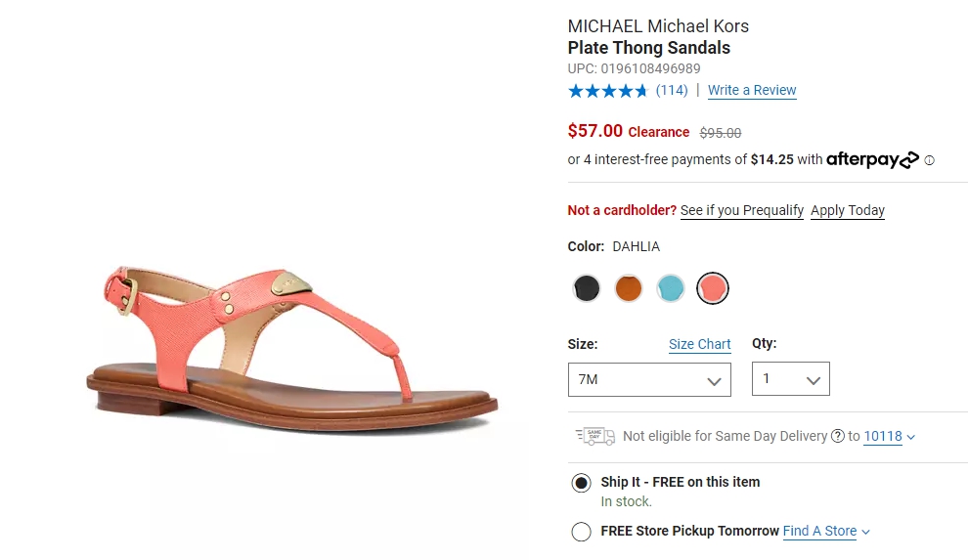
Task: Click the Same Day delivery truck icon
Action: tap(595, 436)
